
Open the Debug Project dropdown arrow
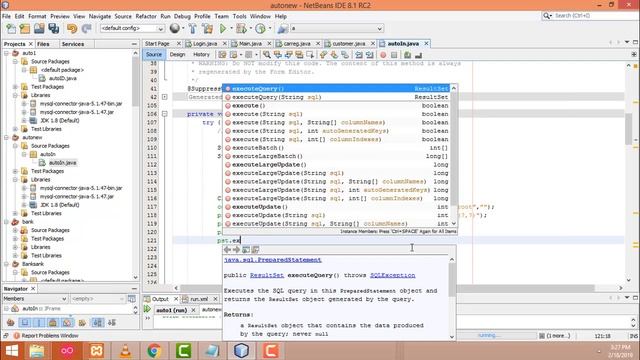coord(250,29)
